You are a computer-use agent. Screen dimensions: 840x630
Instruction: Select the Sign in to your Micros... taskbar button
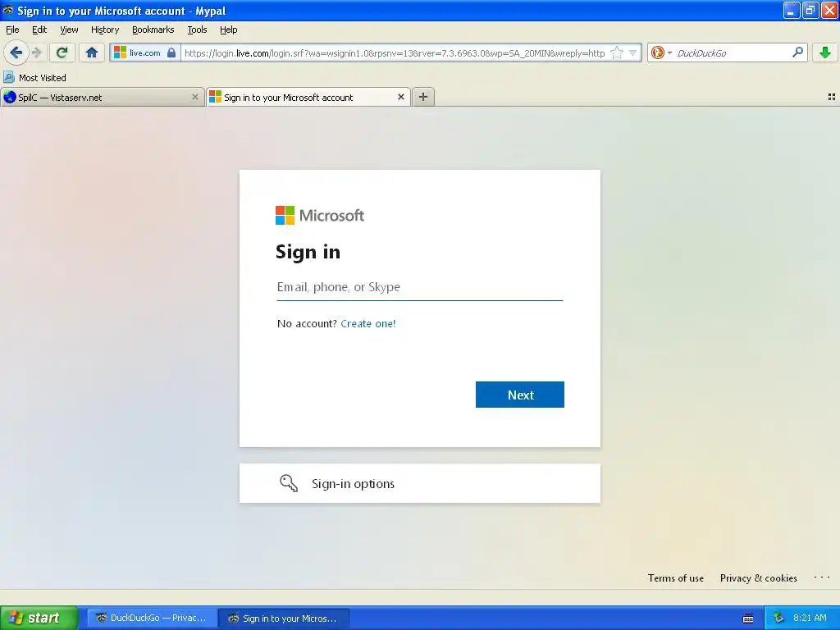(x=284, y=618)
